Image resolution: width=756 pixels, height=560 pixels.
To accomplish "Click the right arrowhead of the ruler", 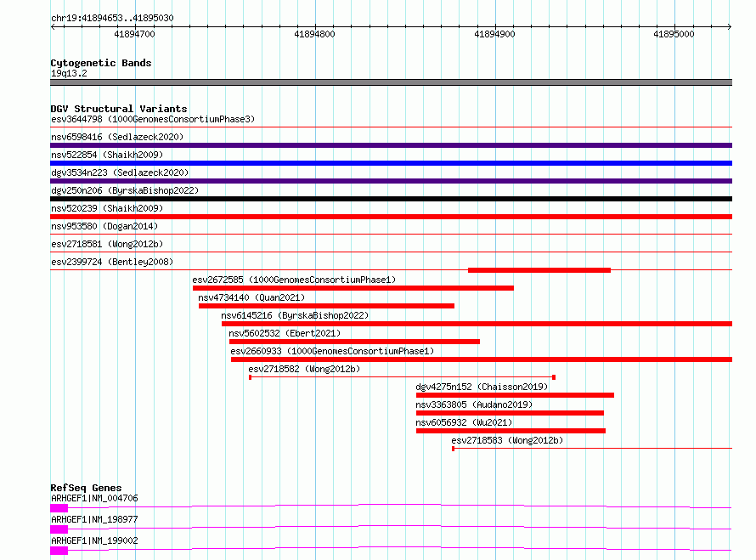I will 730,26.
